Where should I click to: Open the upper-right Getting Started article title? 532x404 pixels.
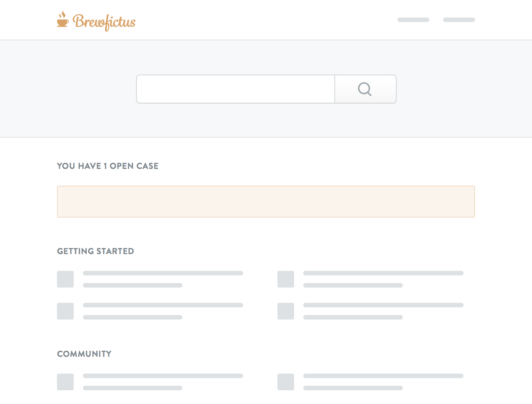(x=383, y=273)
